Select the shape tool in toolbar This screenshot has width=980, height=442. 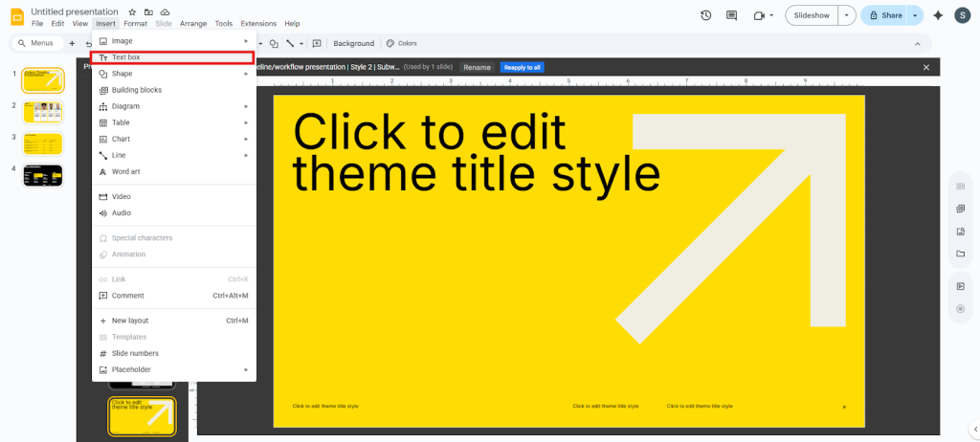(x=274, y=43)
